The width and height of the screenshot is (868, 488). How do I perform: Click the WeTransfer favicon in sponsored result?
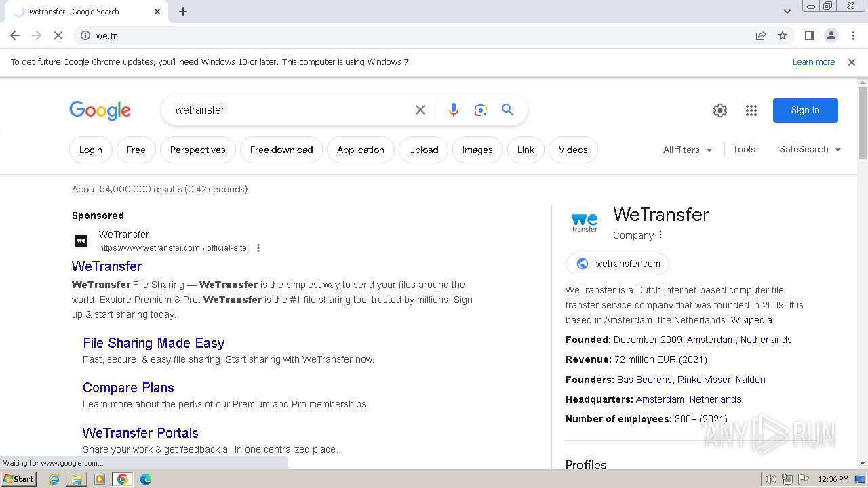[81, 241]
